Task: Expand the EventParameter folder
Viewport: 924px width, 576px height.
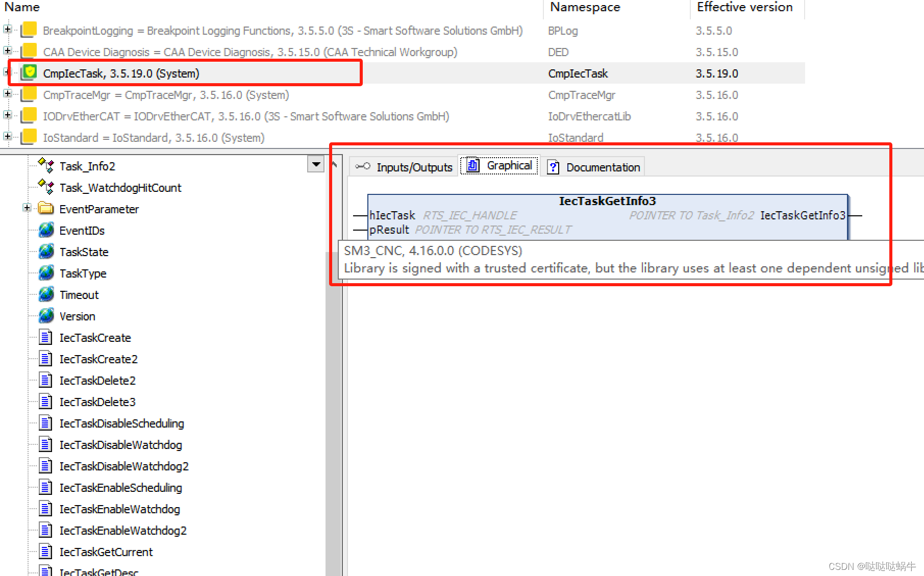Action: (x=27, y=208)
